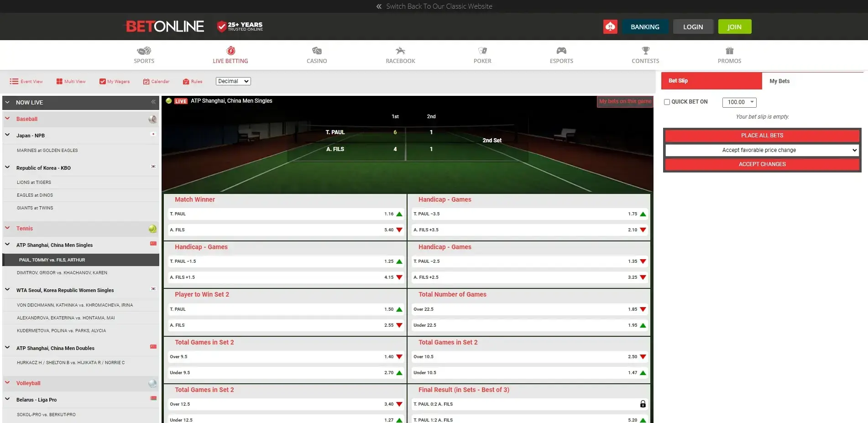
Task: Click the green Join button
Action: 734,27
